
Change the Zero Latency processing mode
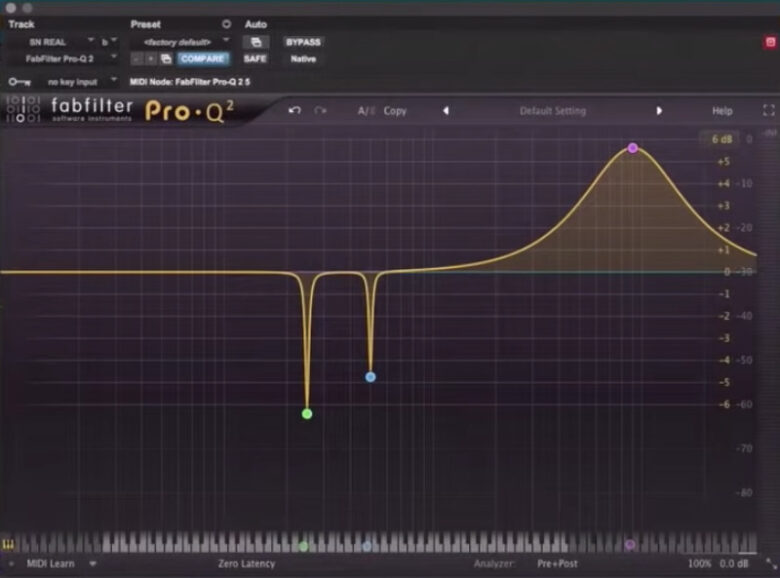pyautogui.click(x=246, y=564)
